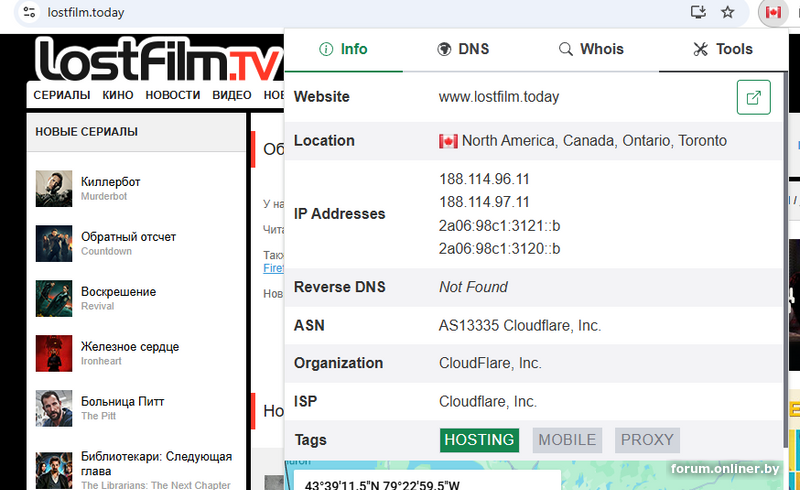Viewport: 800px width, 490px height.
Task: Click the Murderbot poster thumbnail
Action: click(54, 189)
